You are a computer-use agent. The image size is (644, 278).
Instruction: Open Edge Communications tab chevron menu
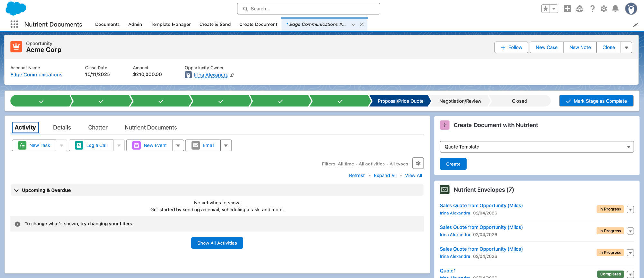(x=353, y=25)
